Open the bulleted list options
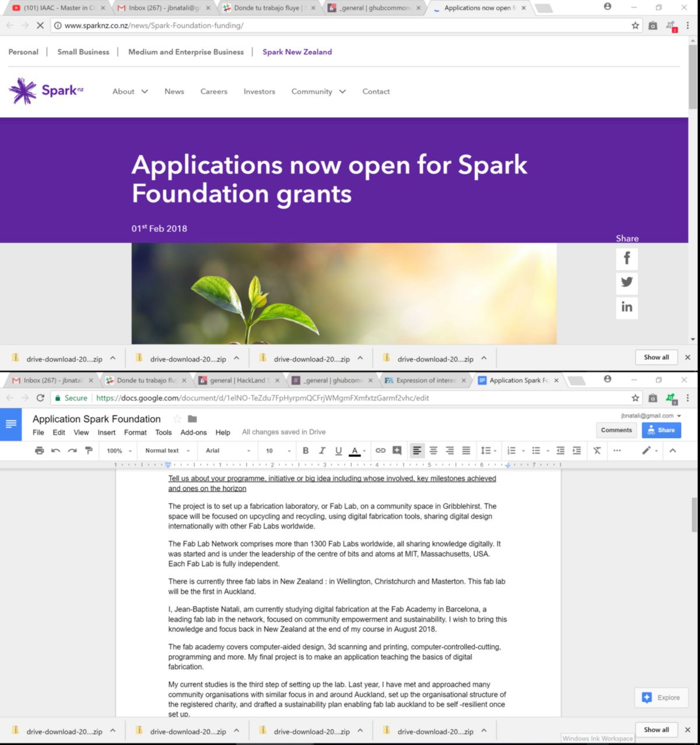The height and width of the screenshot is (745, 700). 540,450
